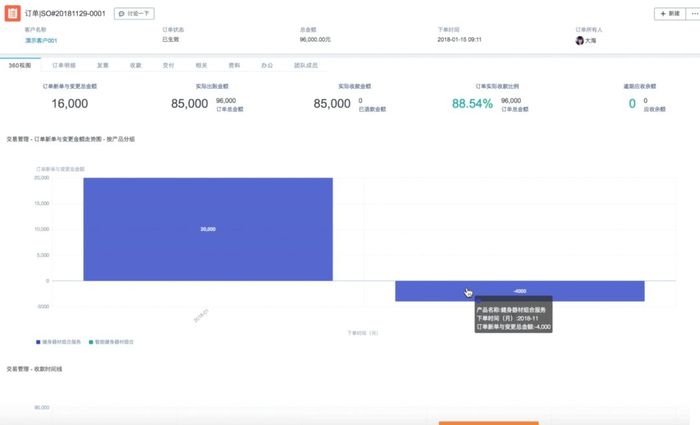Switch to the 交付 tab
This screenshot has height=425, width=700.
168,65
